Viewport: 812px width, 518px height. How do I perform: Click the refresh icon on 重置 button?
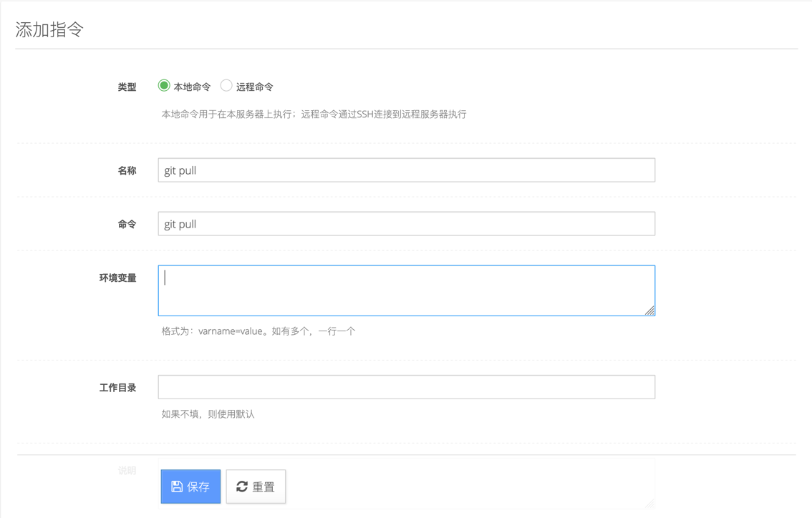pyautogui.click(x=241, y=486)
